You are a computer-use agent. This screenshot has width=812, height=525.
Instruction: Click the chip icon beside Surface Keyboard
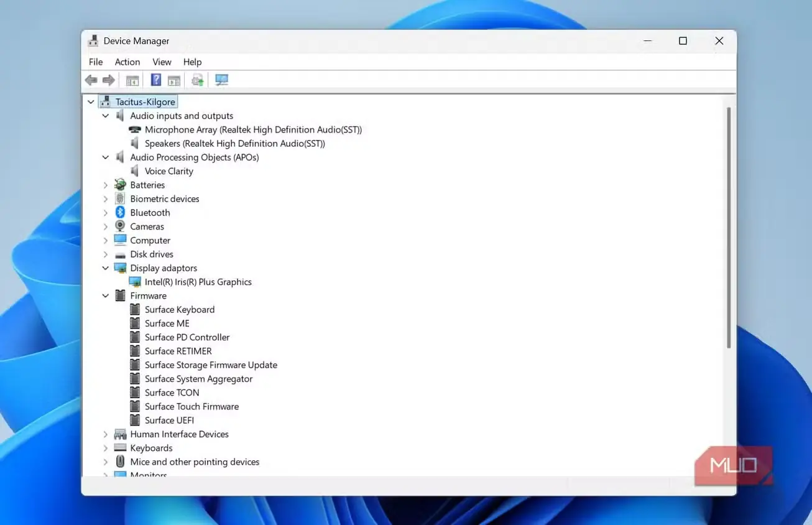[135, 310]
